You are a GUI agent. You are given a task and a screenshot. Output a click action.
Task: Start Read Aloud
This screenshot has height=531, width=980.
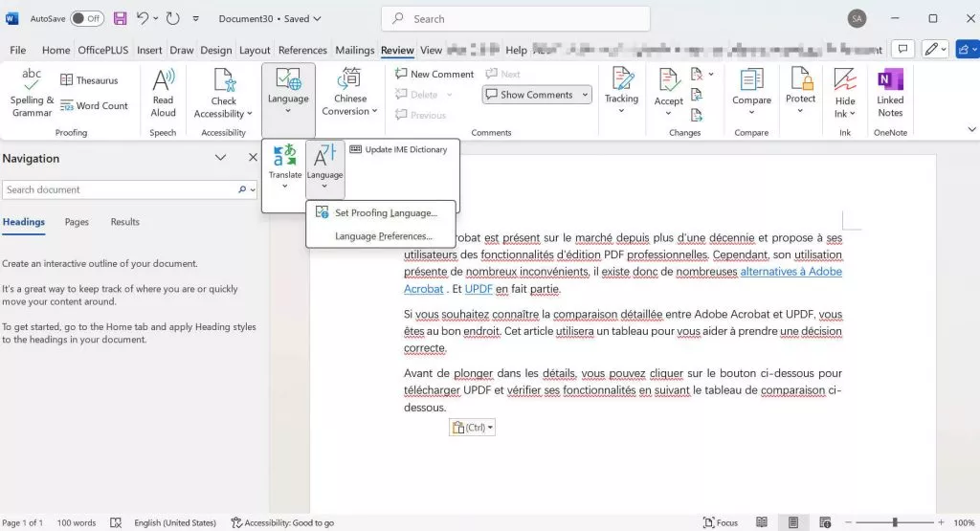click(x=163, y=93)
